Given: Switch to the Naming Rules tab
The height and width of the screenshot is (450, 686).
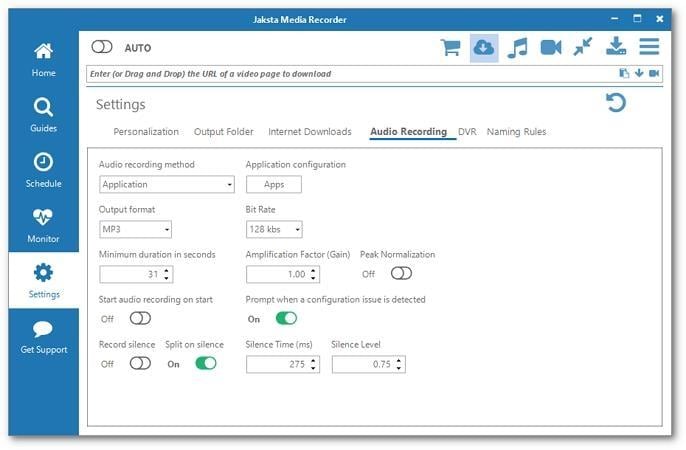Looking at the screenshot, I should tap(516, 132).
